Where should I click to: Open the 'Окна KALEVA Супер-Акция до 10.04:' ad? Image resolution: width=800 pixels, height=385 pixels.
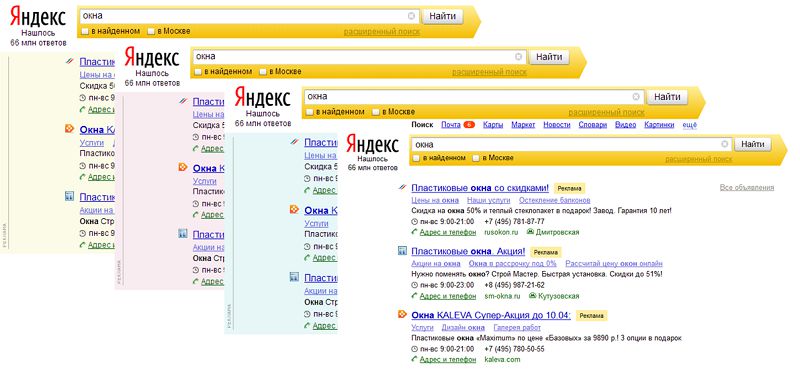[x=491, y=315]
